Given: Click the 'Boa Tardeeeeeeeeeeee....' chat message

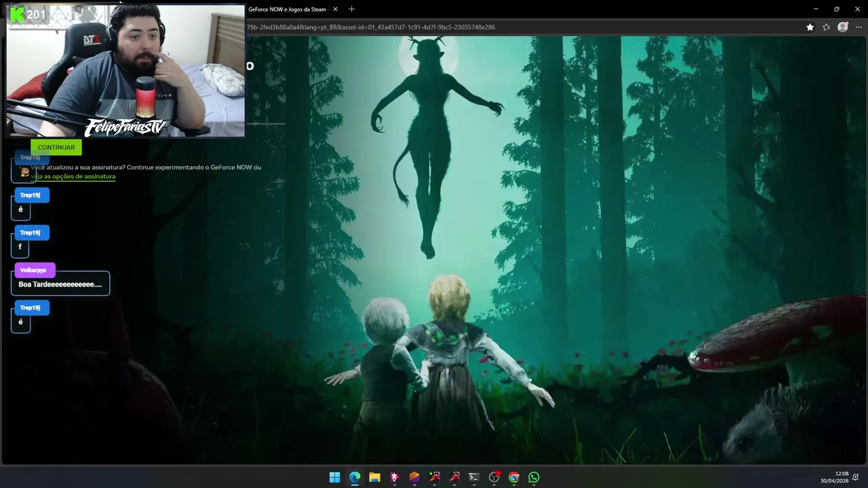Looking at the screenshot, I should coord(60,284).
